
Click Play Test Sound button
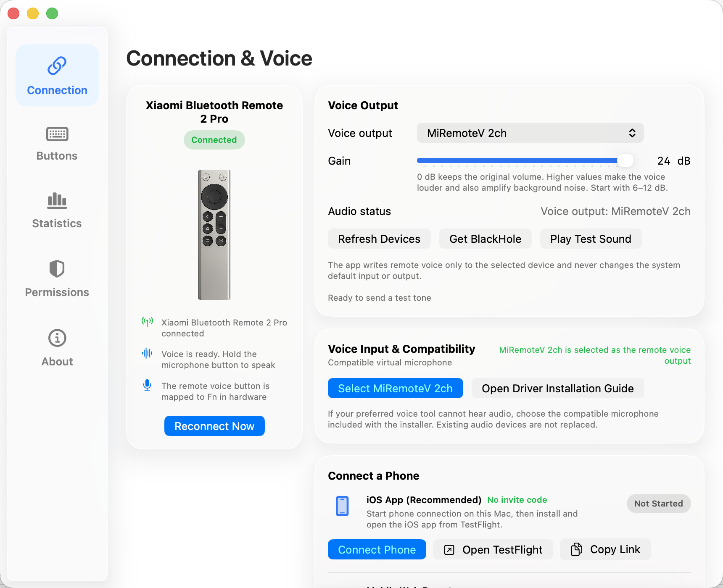(x=591, y=239)
